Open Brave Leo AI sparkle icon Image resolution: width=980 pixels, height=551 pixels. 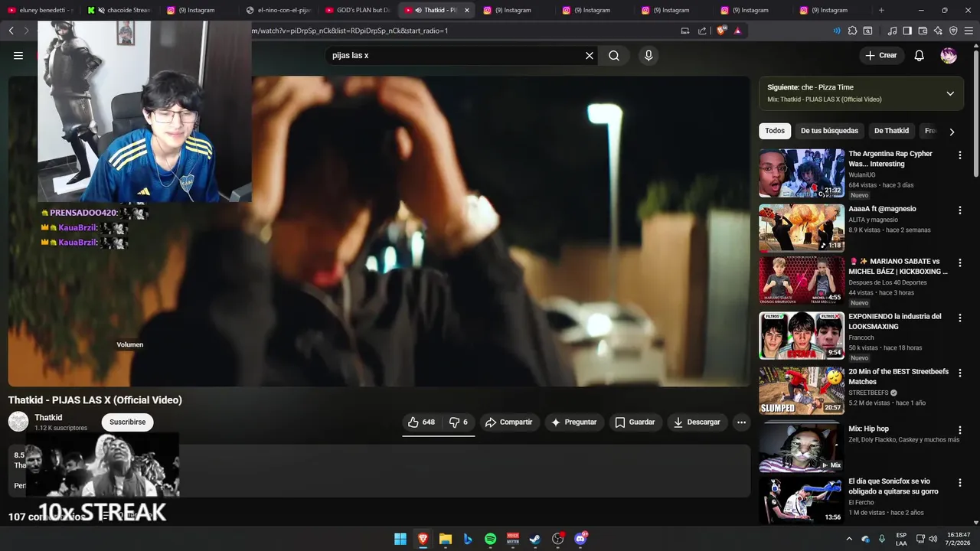[938, 31]
